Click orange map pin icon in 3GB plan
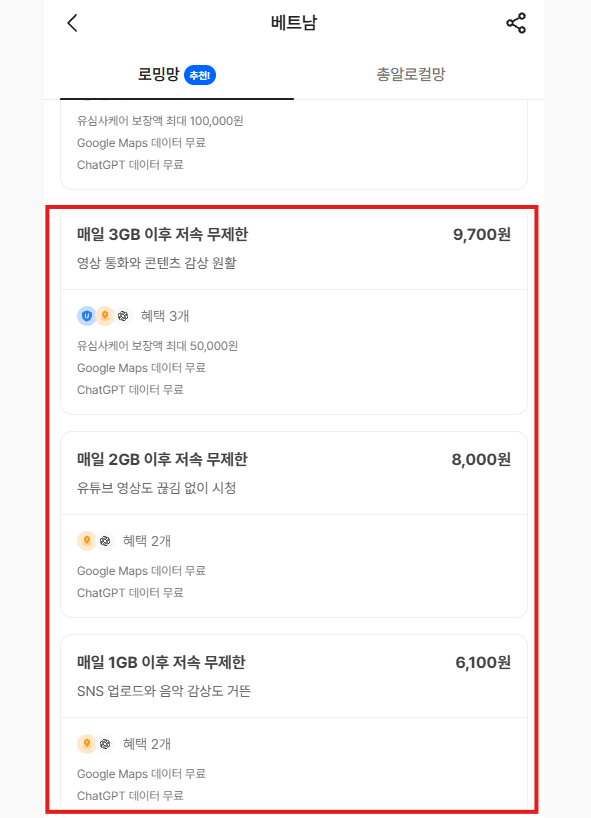The height and width of the screenshot is (818, 591). 105,316
